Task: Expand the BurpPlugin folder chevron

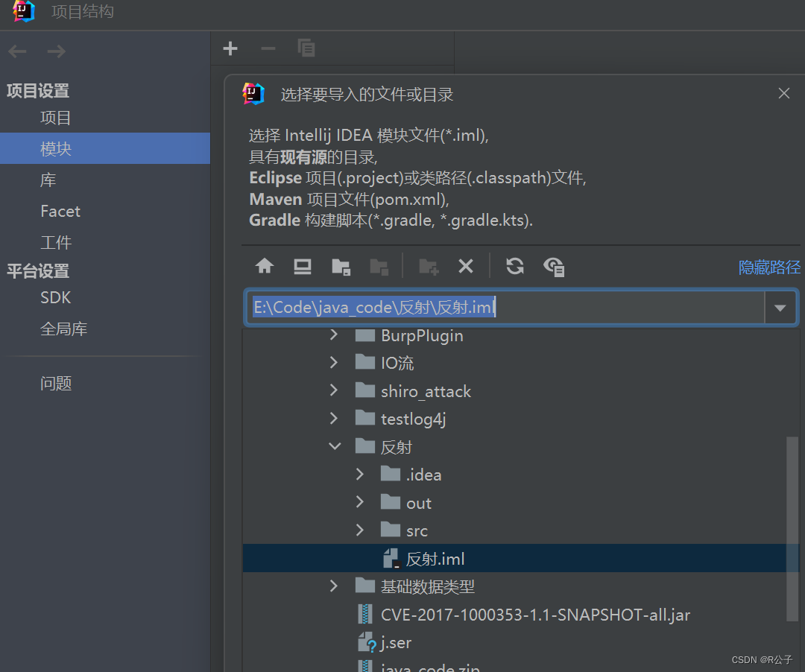Action: 334,335
